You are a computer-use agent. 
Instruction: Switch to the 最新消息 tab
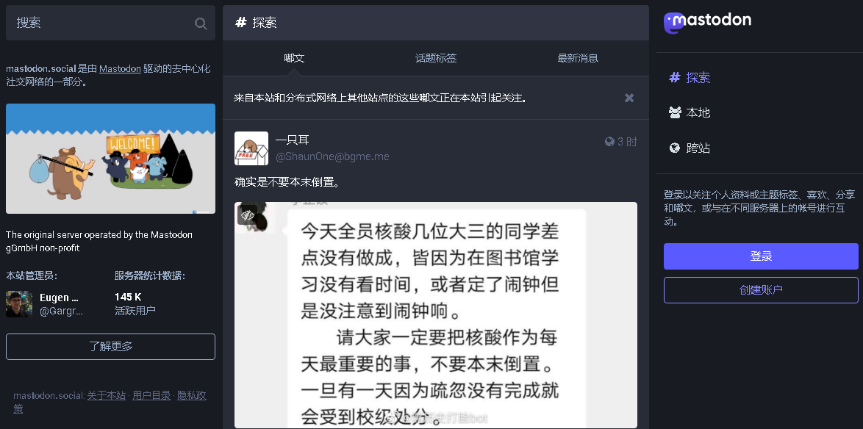(578, 58)
